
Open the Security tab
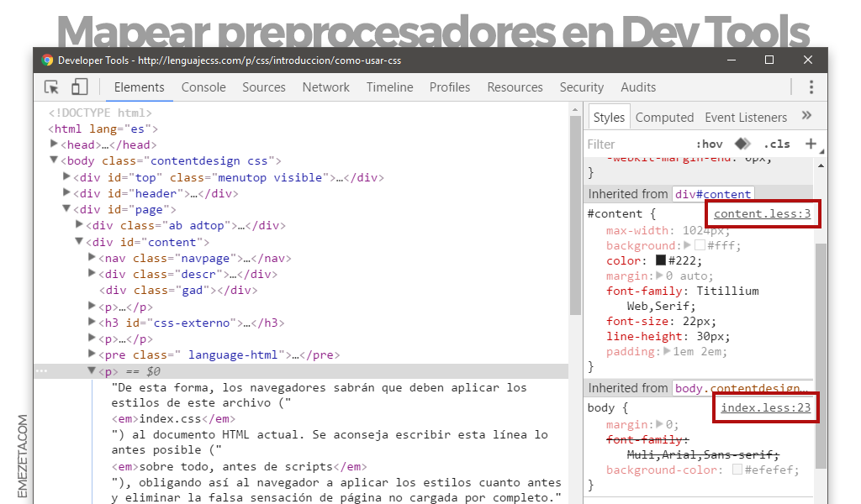pyautogui.click(x=582, y=87)
